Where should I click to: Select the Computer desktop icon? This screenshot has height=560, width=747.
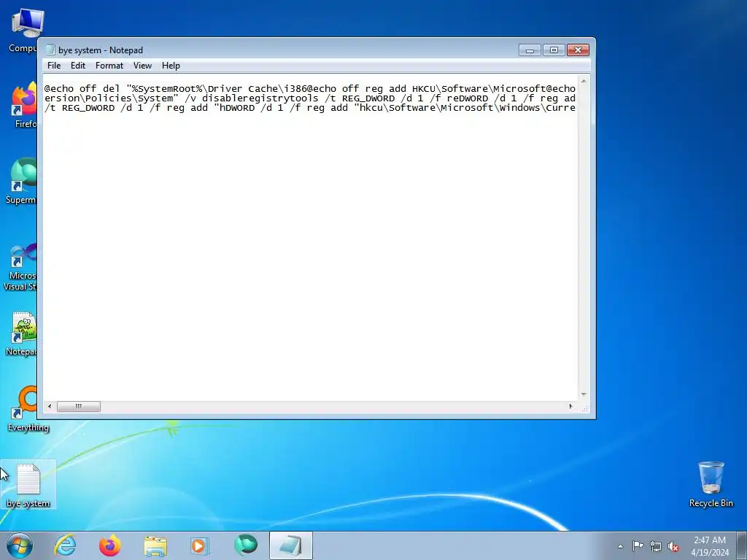(x=23, y=30)
